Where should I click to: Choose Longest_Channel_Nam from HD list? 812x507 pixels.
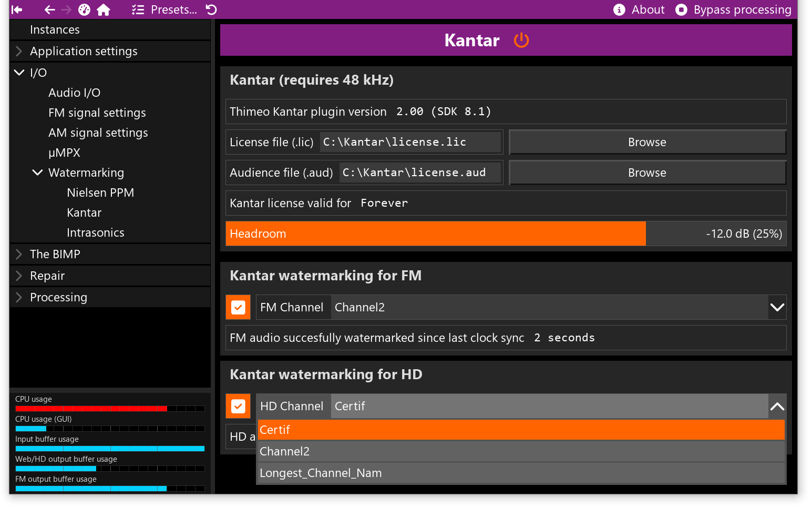[521, 473]
